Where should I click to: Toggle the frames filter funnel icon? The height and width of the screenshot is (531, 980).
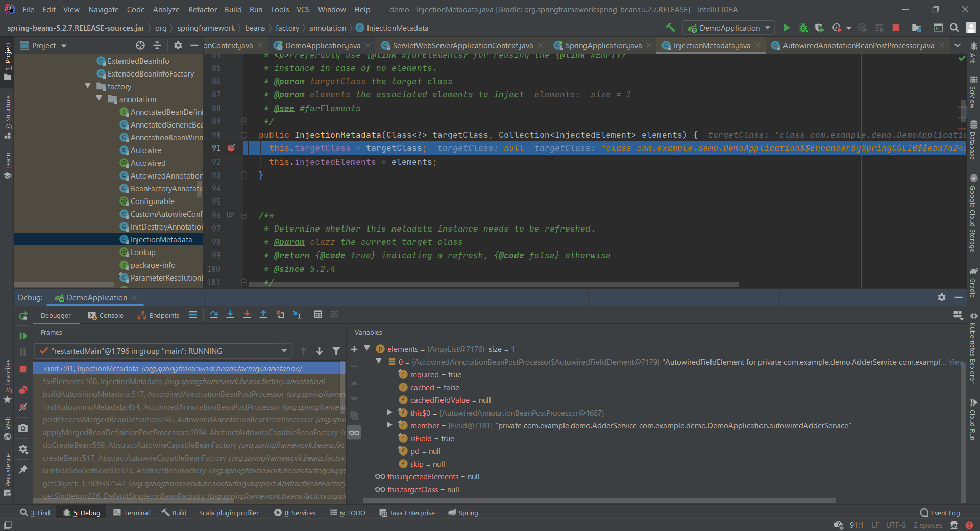[336, 351]
